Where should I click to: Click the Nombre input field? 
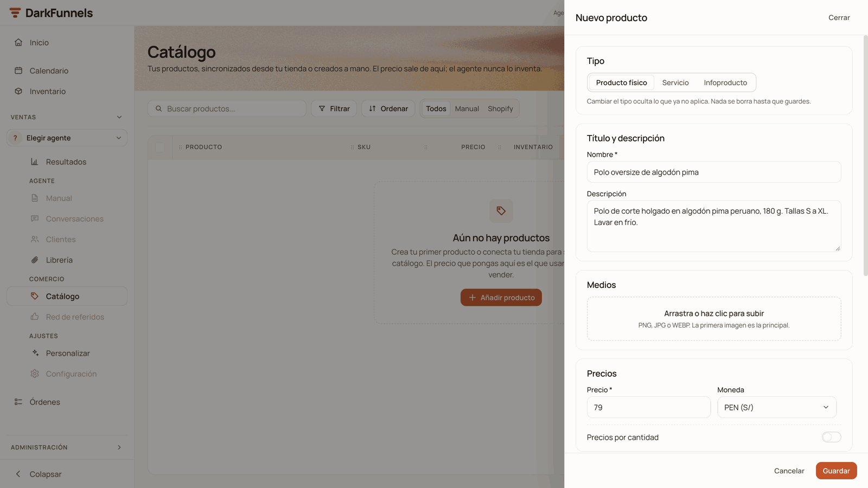[714, 172]
